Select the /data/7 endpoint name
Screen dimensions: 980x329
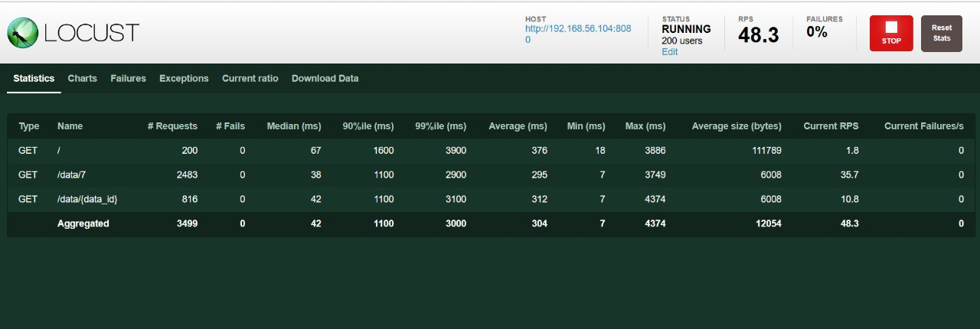tap(70, 175)
